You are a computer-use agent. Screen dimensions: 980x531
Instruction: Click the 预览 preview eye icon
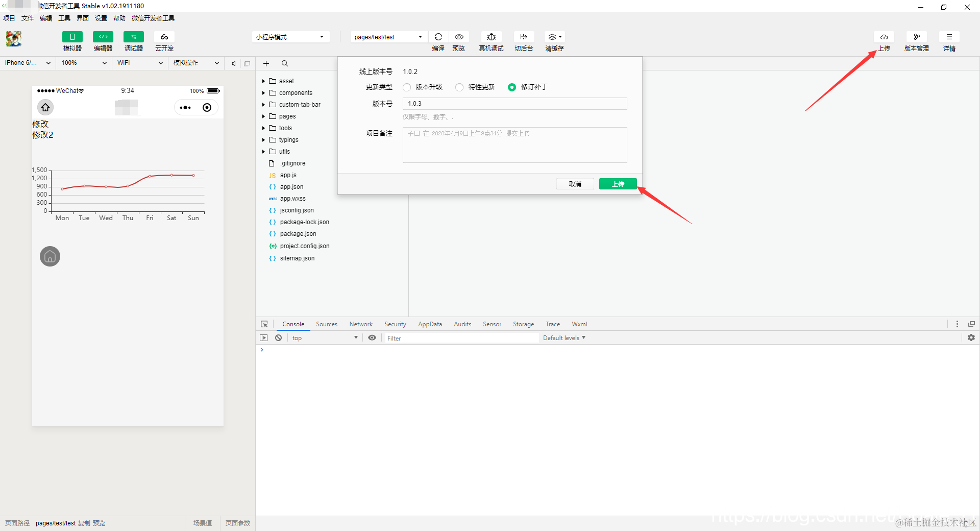click(x=459, y=37)
